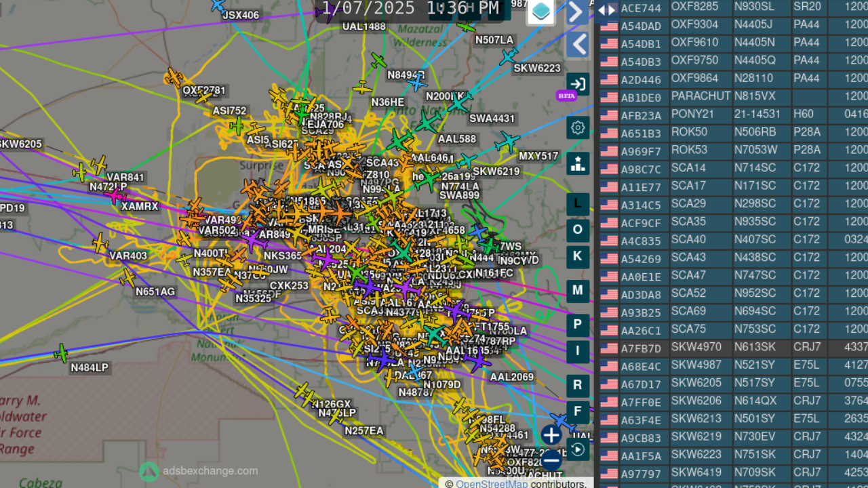The height and width of the screenshot is (488, 868).
Task: Open the OpenStreetMap link
Action: pos(492,483)
